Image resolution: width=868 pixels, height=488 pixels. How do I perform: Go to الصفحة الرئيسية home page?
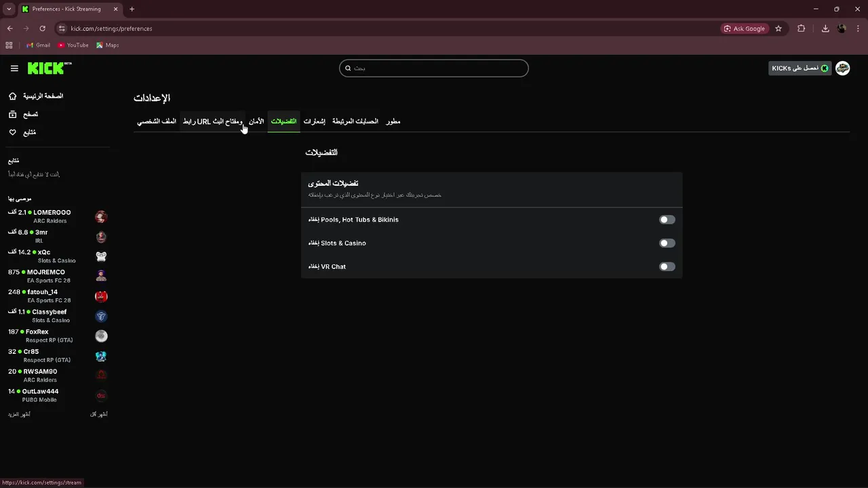point(43,96)
